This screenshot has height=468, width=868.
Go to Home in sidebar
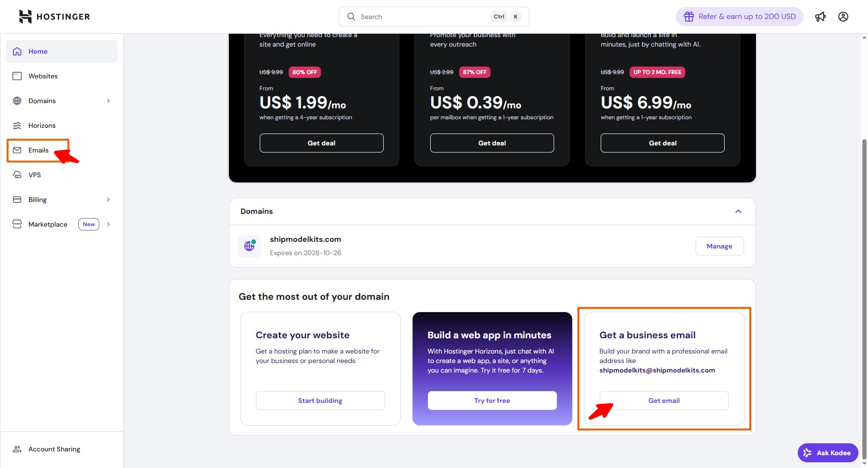tap(38, 51)
